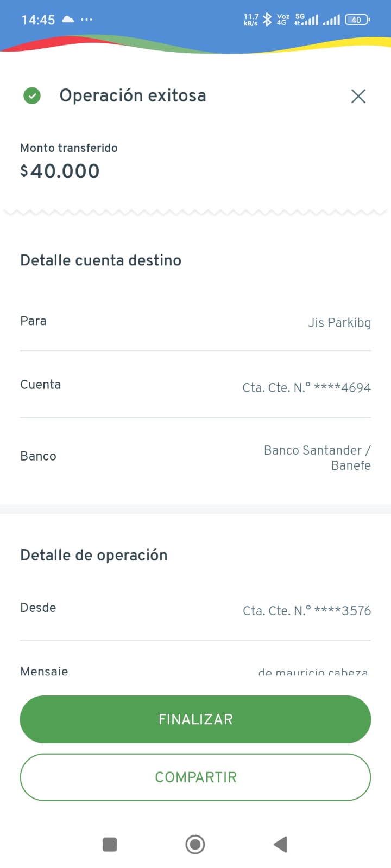Tap recipient name Jis Parkibg
The height and width of the screenshot is (868, 391).
pos(339,322)
